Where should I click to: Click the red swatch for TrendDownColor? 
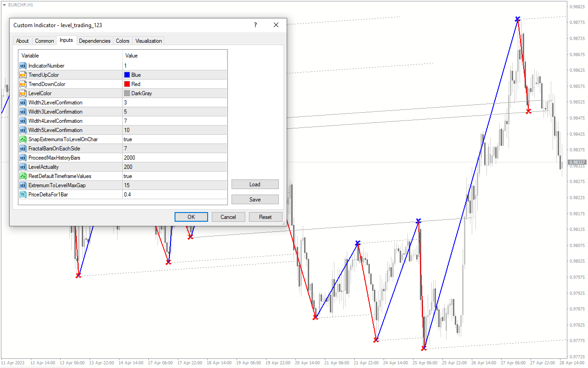point(127,84)
